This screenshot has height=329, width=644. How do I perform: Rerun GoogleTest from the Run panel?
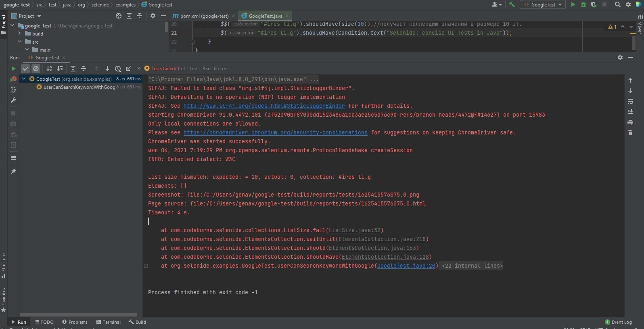click(x=13, y=69)
